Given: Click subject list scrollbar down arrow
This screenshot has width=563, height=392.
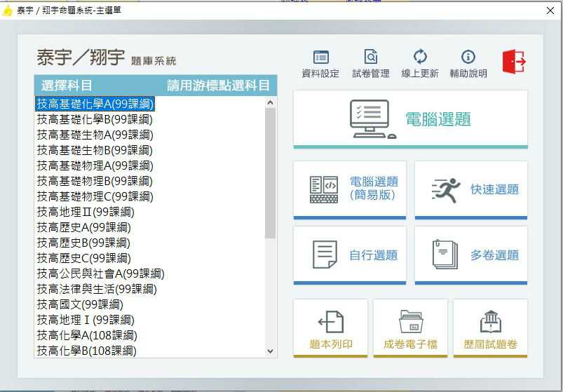Looking at the screenshot, I should tap(271, 351).
